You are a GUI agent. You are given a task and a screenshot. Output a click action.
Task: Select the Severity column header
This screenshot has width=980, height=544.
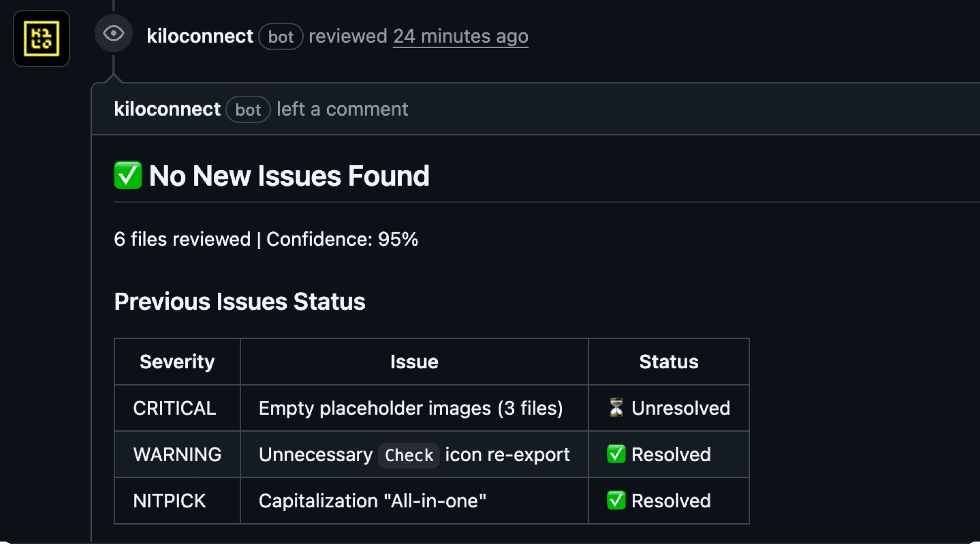[177, 361]
